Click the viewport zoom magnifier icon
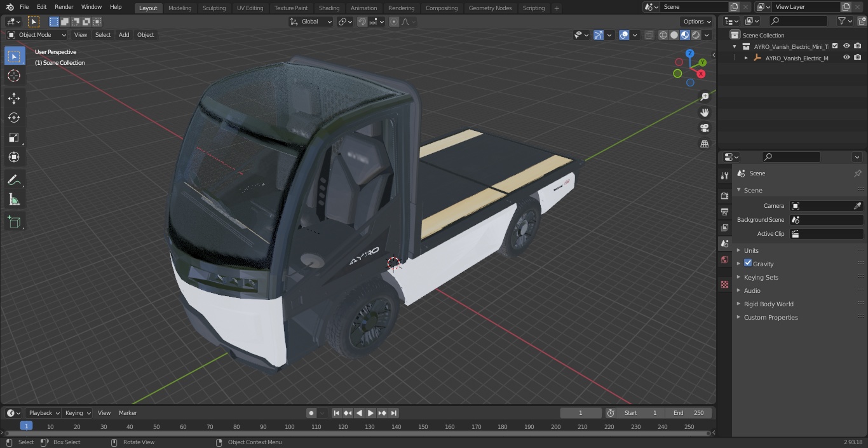 705,97
